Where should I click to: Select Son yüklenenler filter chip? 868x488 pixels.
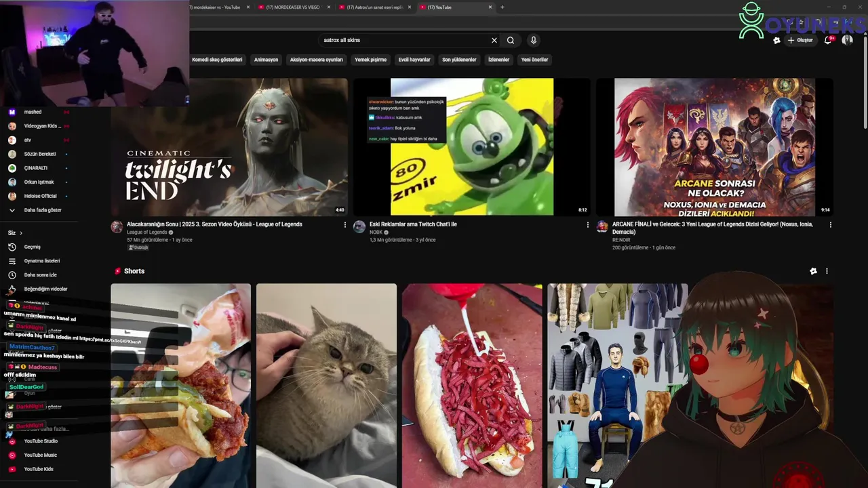(x=459, y=60)
